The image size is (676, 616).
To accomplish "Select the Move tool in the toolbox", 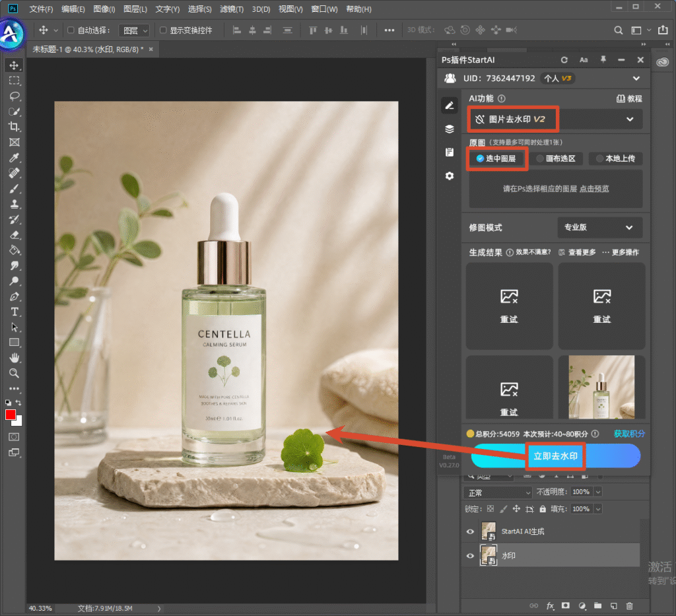I will pyautogui.click(x=15, y=65).
